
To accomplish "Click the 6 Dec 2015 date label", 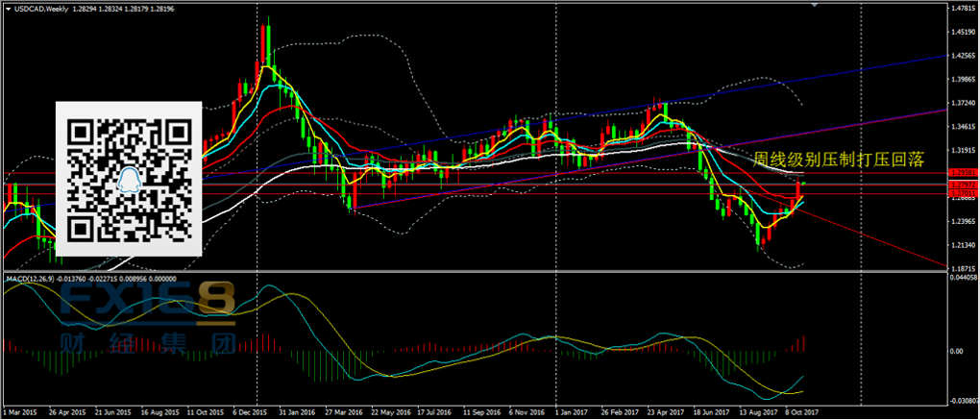I will point(253,411).
